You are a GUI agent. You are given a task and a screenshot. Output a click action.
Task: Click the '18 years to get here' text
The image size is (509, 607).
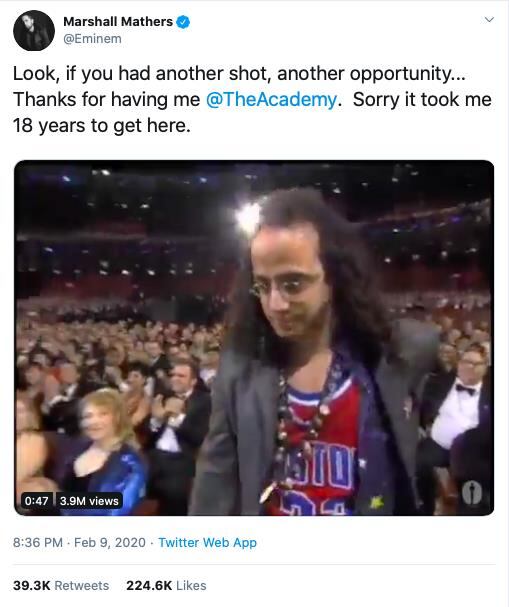coord(102,125)
